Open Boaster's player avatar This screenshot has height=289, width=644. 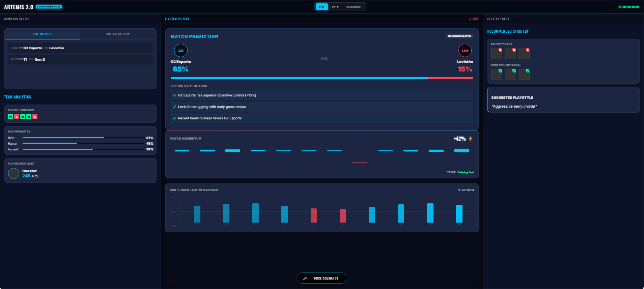(x=13, y=173)
